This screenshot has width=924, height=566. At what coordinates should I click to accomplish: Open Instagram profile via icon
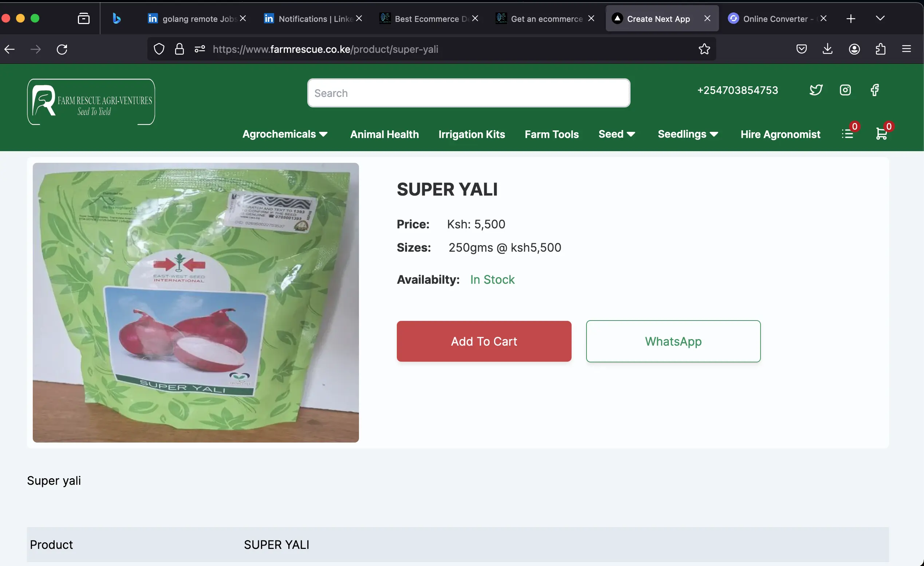pos(845,89)
